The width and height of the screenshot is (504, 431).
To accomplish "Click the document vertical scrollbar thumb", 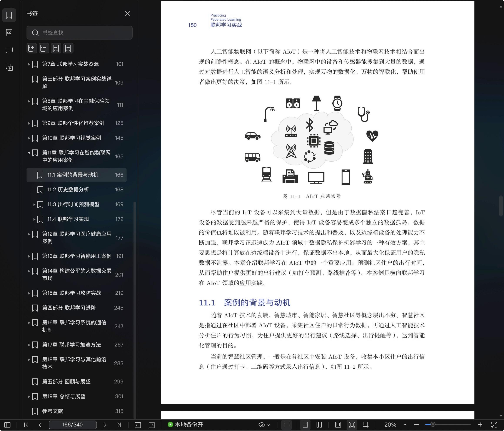I will point(501,206).
